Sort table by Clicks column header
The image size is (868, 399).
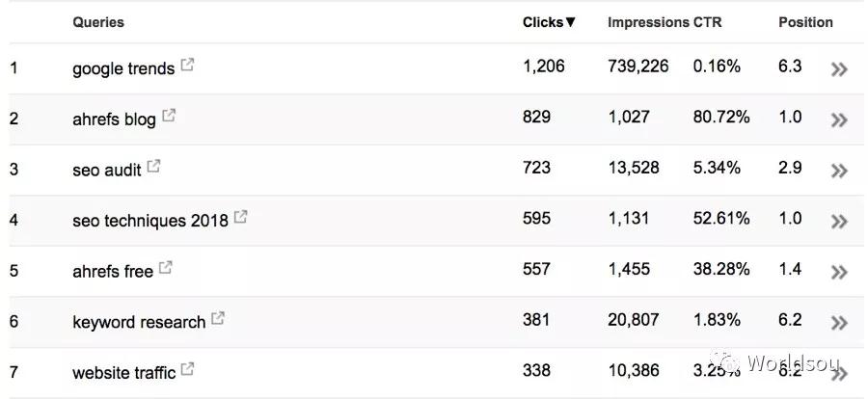click(549, 22)
